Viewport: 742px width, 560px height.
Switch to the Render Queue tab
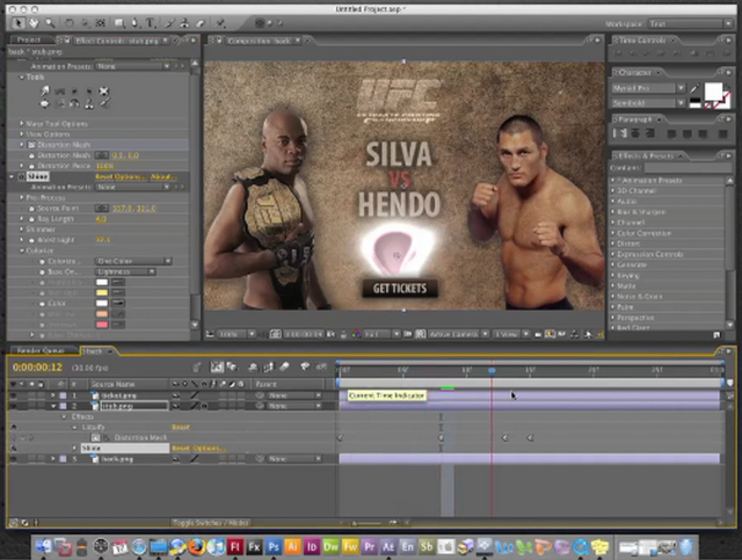[x=40, y=351]
